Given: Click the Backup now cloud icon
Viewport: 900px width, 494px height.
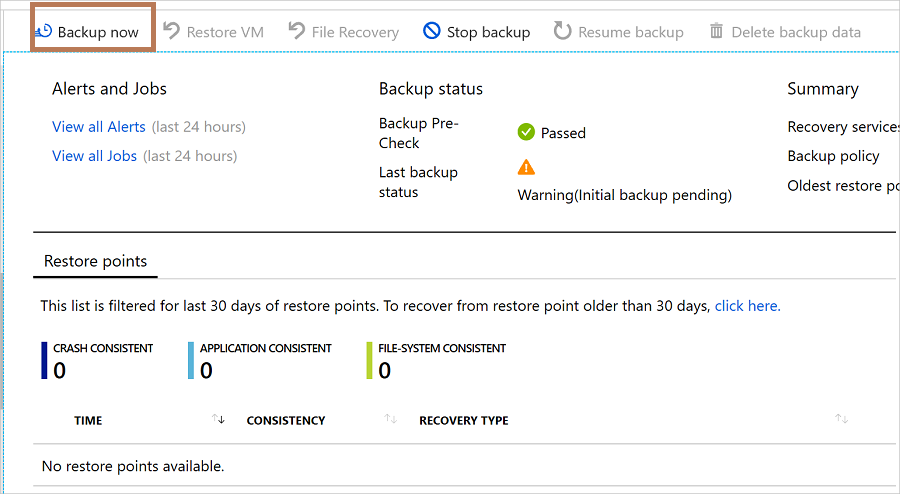Looking at the screenshot, I should pos(43,31).
